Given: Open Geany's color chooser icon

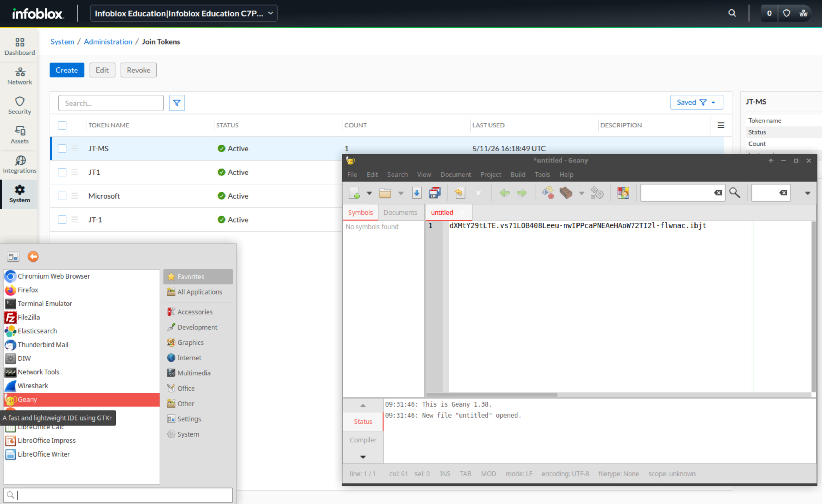Looking at the screenshot, I should pos(623,193).
